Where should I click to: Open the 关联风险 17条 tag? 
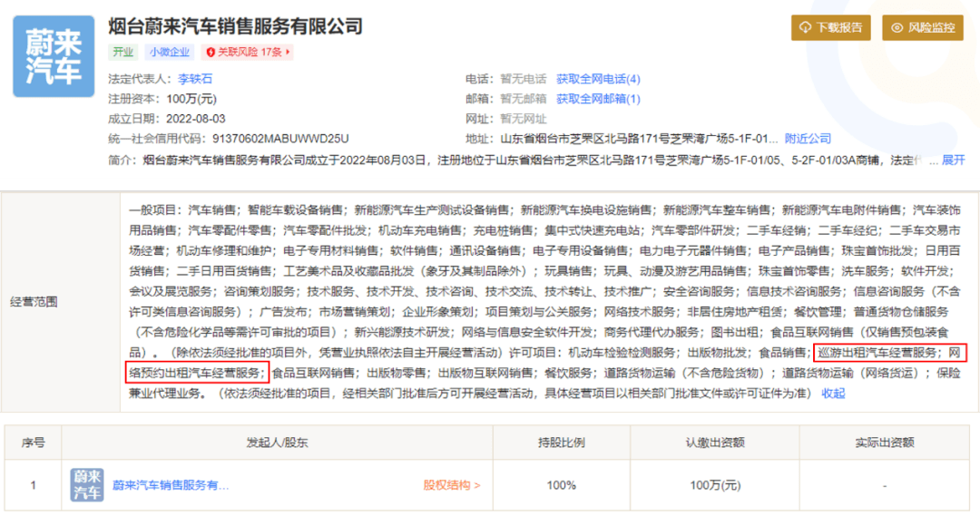[248, 53]
